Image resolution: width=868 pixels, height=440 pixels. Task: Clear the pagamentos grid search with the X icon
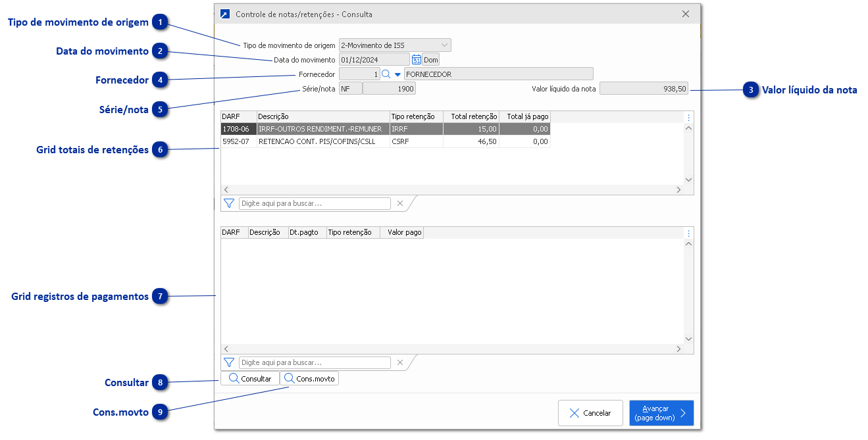point(399,362)
